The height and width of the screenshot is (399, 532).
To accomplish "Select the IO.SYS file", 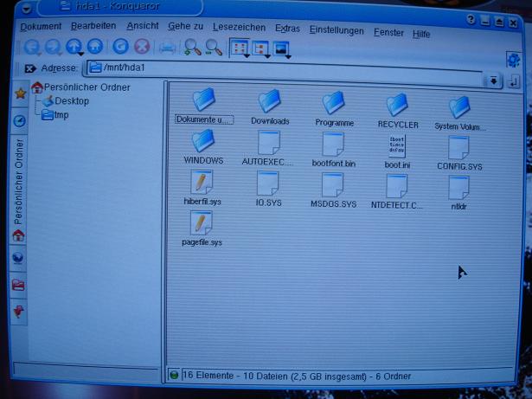I will (268, 190).
